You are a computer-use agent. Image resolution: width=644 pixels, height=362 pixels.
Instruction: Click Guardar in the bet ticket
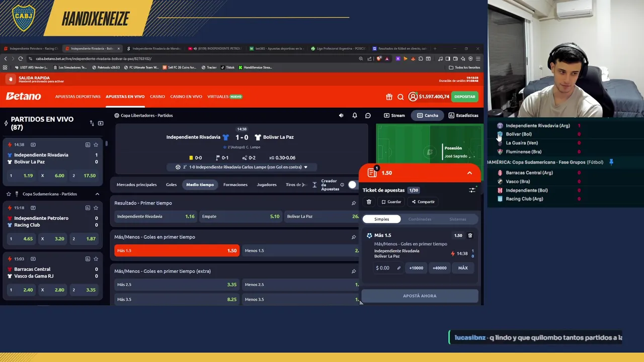[391, 202]
